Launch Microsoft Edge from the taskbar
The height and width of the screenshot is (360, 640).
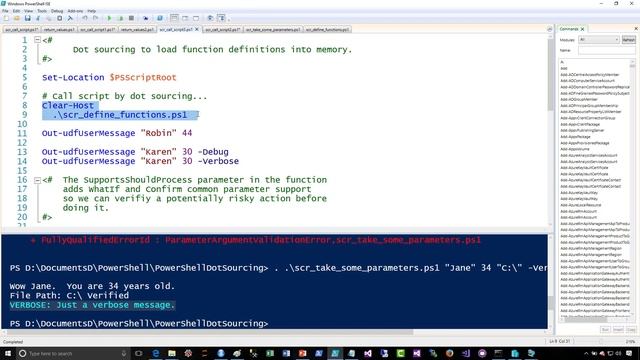tap(156, 353)
